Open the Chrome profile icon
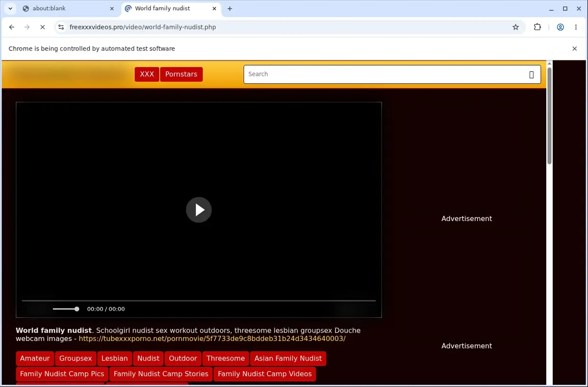The image size is (588, 387). [x=560, y=27]
